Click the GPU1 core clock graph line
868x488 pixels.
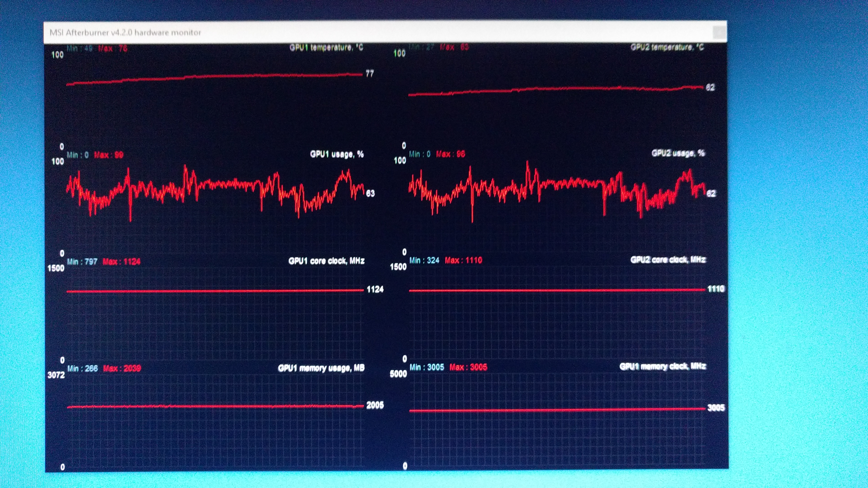(x=215, y=291)
